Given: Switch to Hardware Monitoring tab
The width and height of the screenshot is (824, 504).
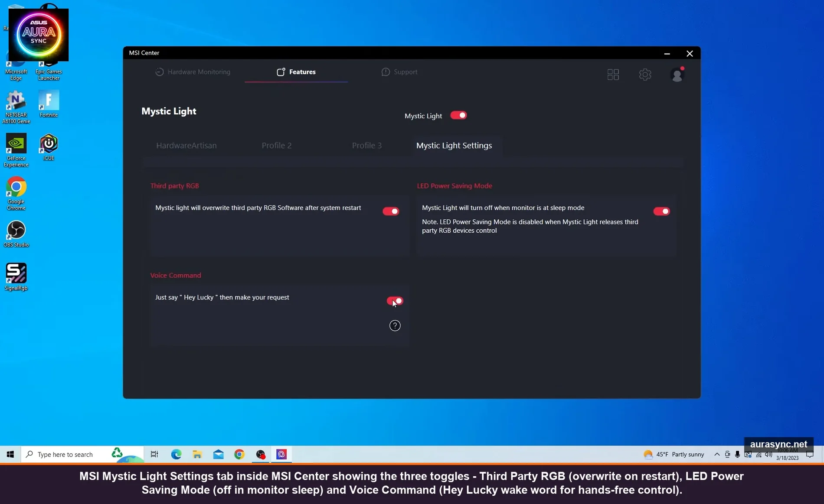Looking at the screenshot, I should coord(193,72).
